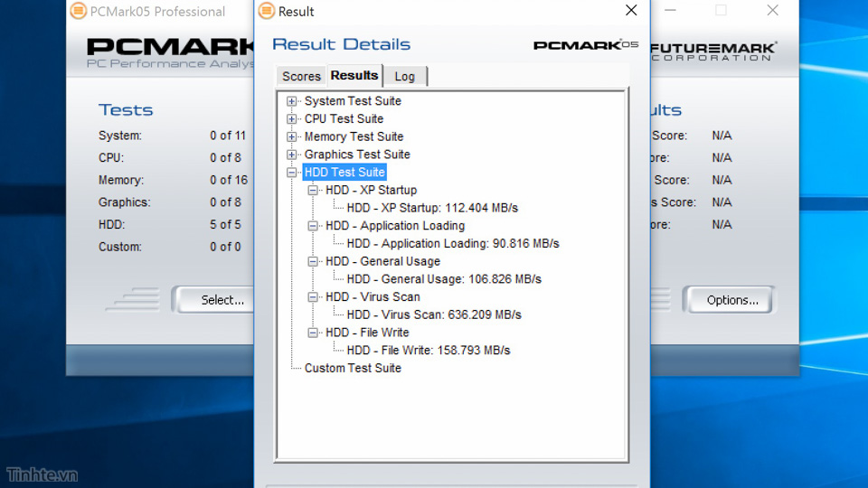Close the Result dialog
The height and width of the screenshot is (488, 868).
point(631,11)
